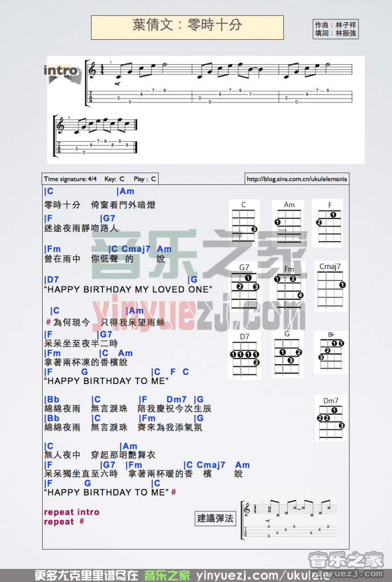392x582 pixels.
Task: Click the 'repeat #' text
Action: [64, 522]
